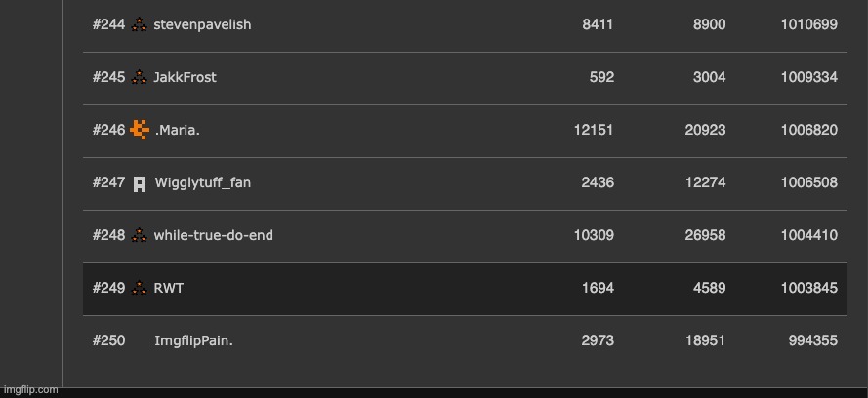Click the icon beside stevenpavelish
This screenshot has height=398, width=868.
140,25
